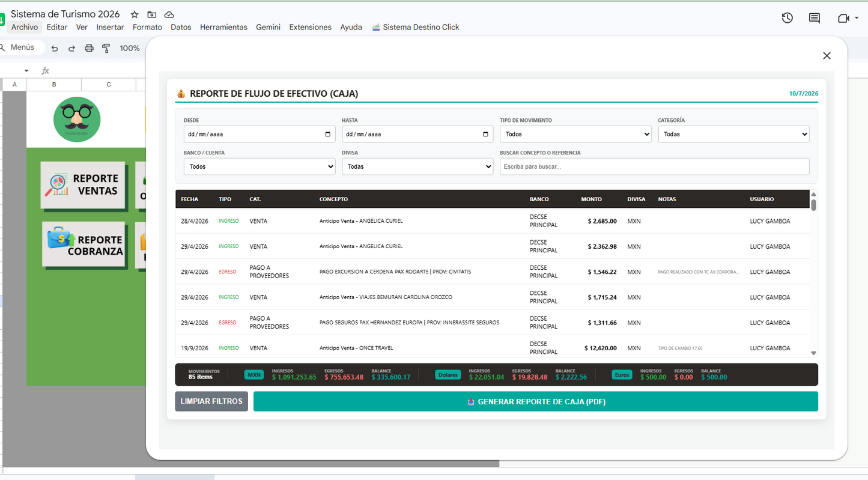The width and height of the screenshot is (868, 480).
Task: Expand the Categoría dropdown
Action: (x=733, y=134)
